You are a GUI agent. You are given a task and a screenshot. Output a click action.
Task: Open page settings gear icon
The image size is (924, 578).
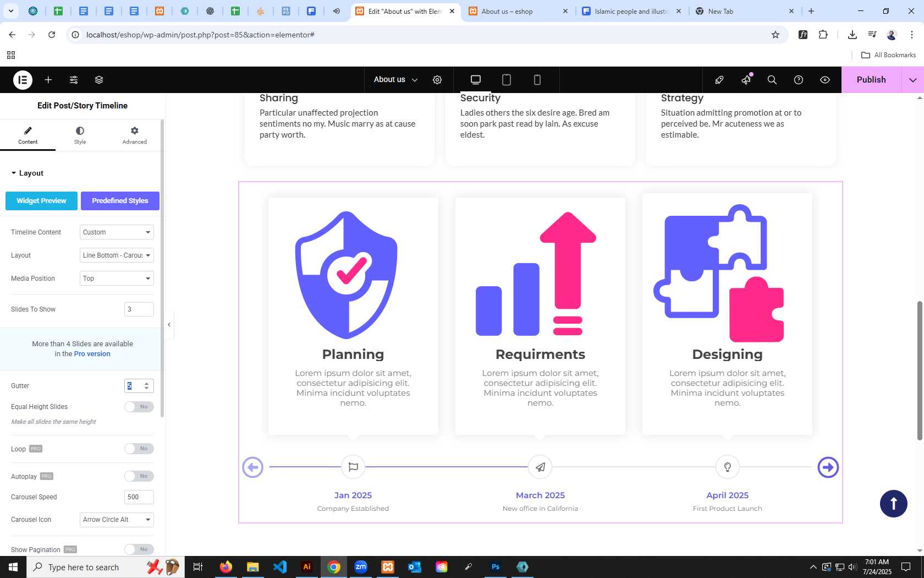[437, 80]
